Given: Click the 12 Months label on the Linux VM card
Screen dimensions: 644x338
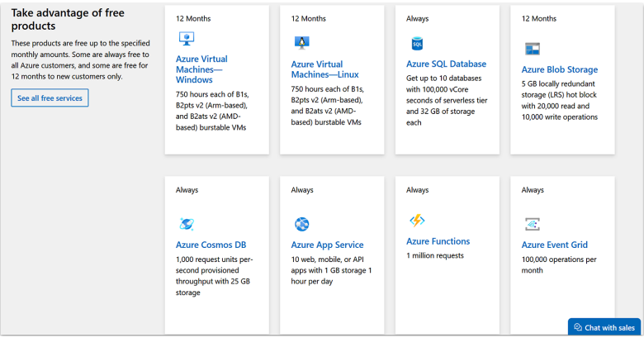Looking at the screenshot, I should (309, 18).
